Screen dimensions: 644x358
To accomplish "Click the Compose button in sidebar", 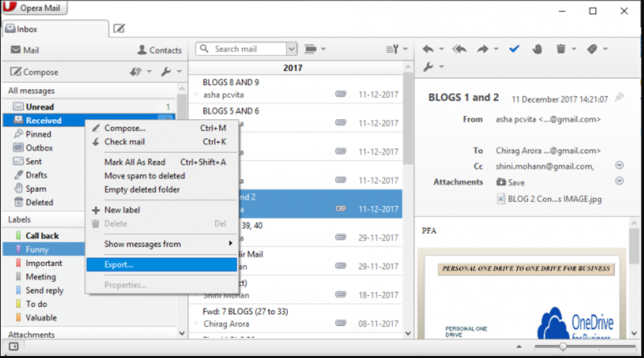I will pos(35,72).
